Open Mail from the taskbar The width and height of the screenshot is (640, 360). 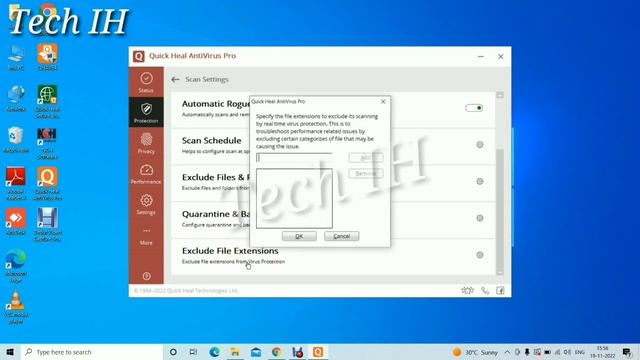[256, 352]
